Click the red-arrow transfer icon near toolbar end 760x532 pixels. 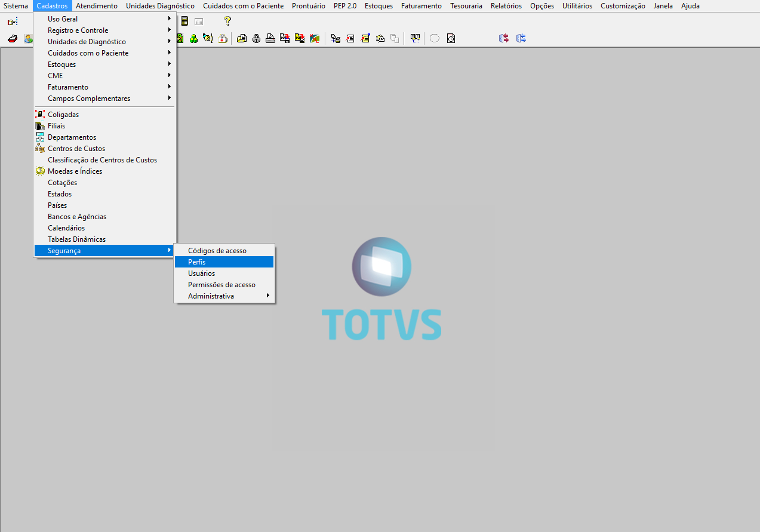pos(504,38)
